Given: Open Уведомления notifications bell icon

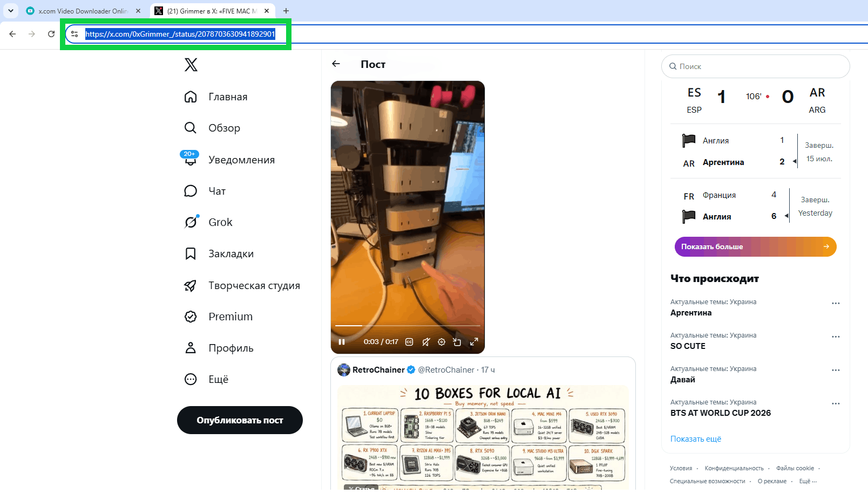Looking at the screenshot, I should (x=191, y=160).
